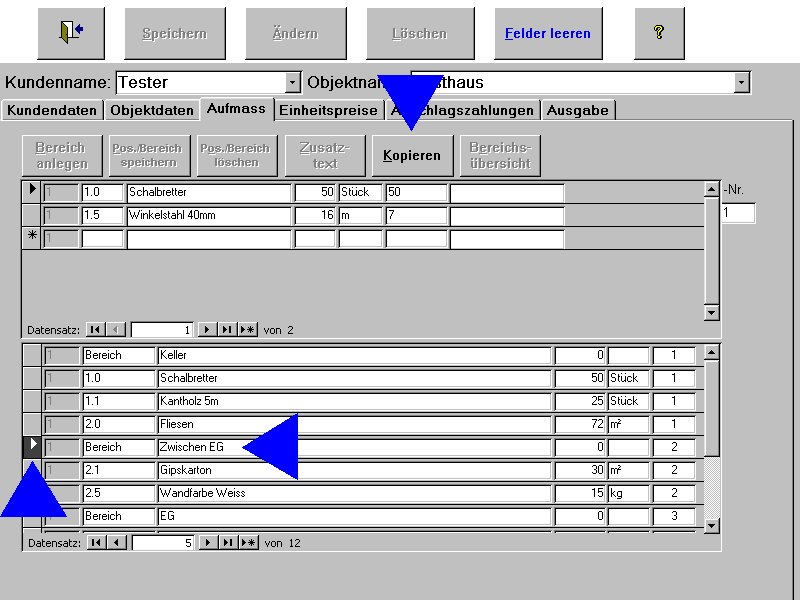The height and width of the screenshot is (600, 800).
Task: Click the Felder leeren button
Action: [547, 33]
